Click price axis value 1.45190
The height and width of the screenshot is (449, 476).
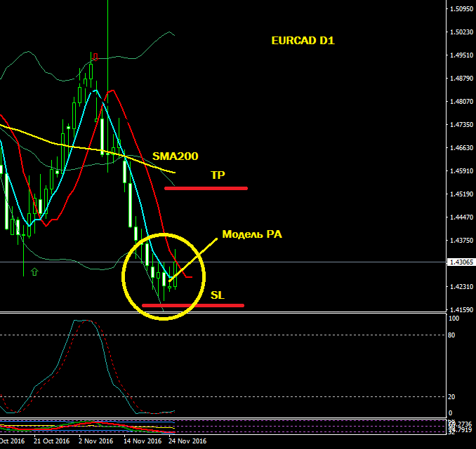[461, 194]
